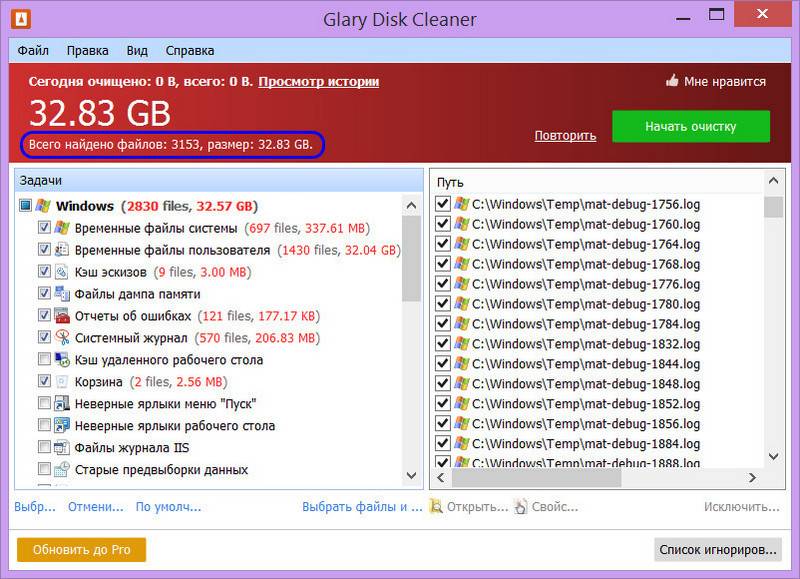This screenshot has width=800, height=579.
Task: Open the Справка menu
Action: 189,51
